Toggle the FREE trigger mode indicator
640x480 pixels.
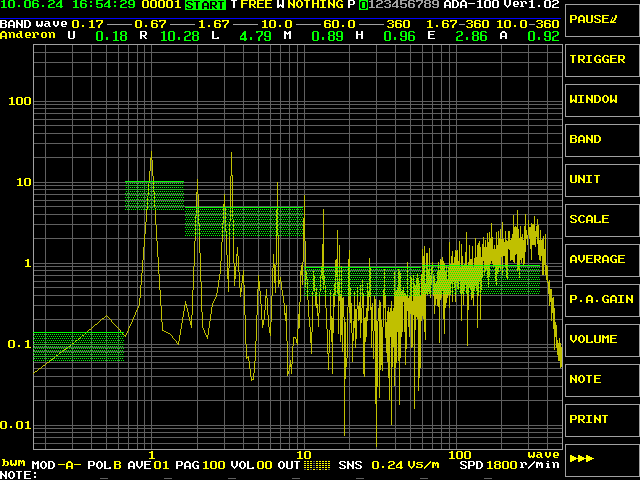pyautogui.click(x=256, y=5)
